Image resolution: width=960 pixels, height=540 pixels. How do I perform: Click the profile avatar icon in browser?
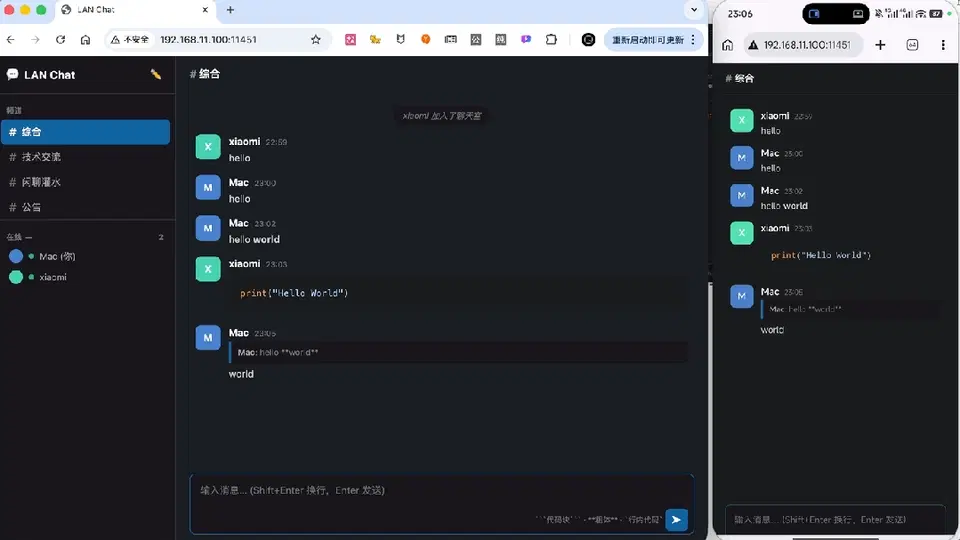pyautogui.click(x=588, y=40)
